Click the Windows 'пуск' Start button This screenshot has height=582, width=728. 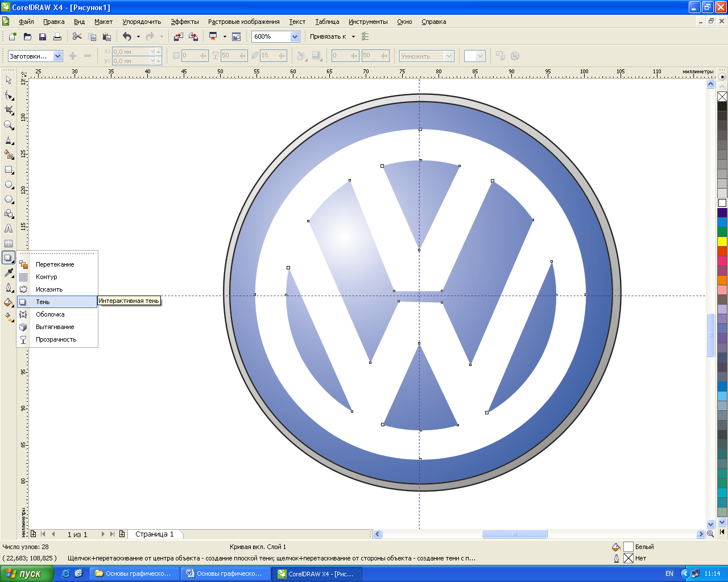(x=27, y=573)
